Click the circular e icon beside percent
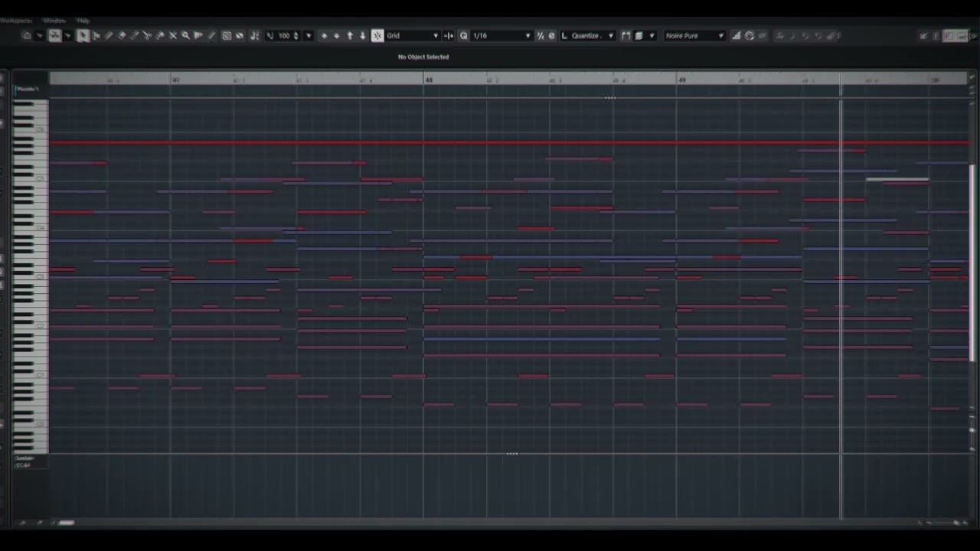The width and height of the screenshot is (980, 551). pyautogui.click(x=551, y=36)
